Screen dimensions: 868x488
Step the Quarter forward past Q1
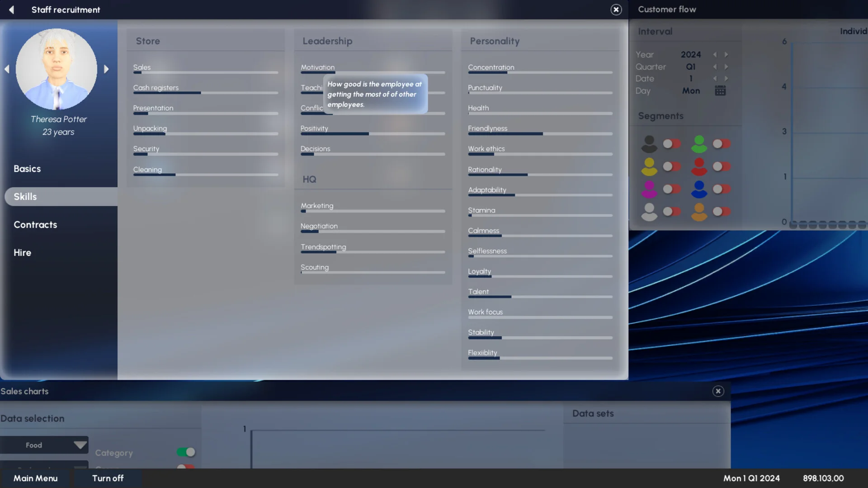tap(726, 66)
